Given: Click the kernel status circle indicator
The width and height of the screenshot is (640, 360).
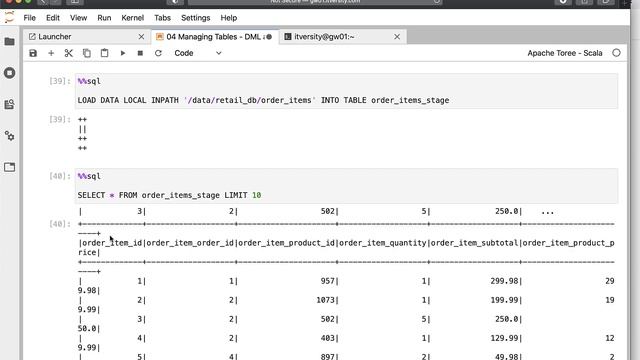Looking at the screenshot, I should tap(616, 53).
